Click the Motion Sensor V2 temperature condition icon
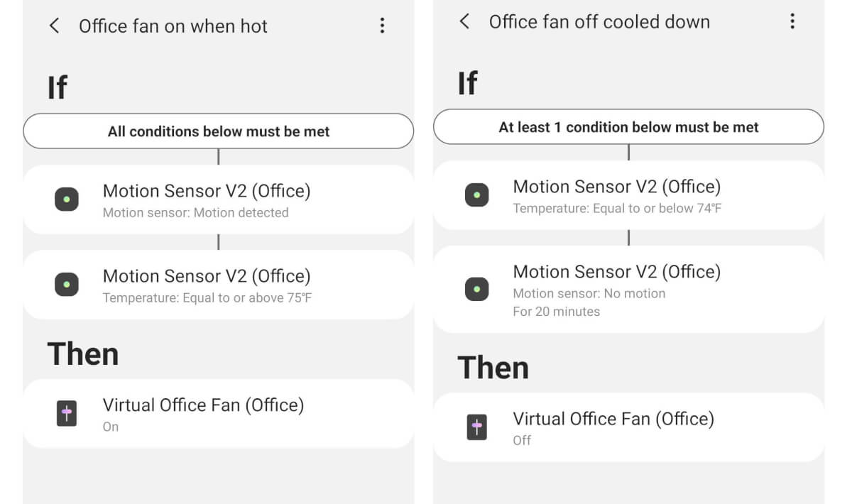Viewport: 852px width, 504px height. point(67,284)
